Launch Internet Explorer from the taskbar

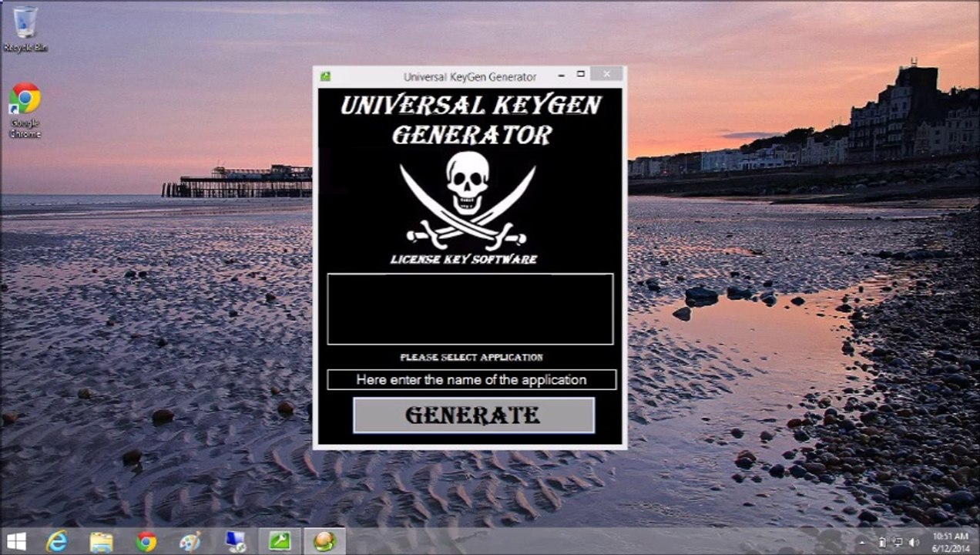tap(56, 541)
